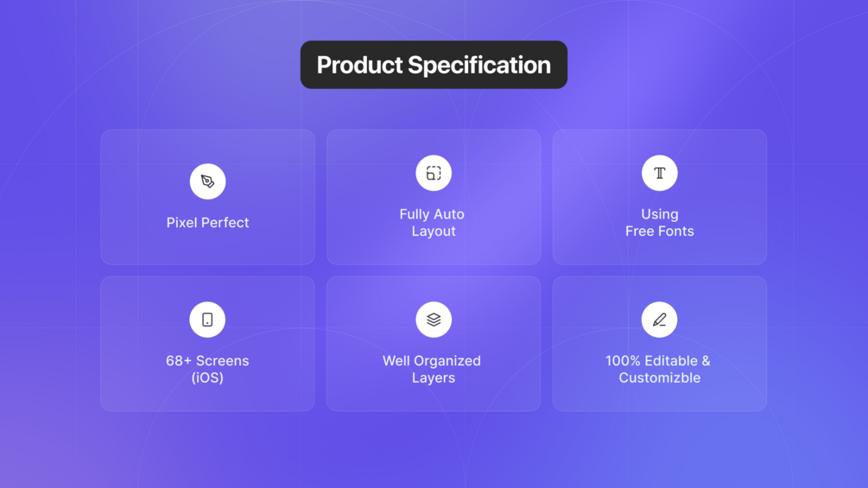
Task: Click the word Specification in the heading
Action: (479, 66)
